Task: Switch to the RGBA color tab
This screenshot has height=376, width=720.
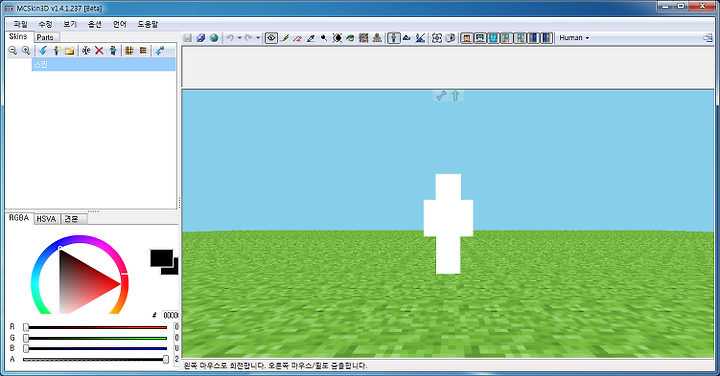Action: (19, 218)
